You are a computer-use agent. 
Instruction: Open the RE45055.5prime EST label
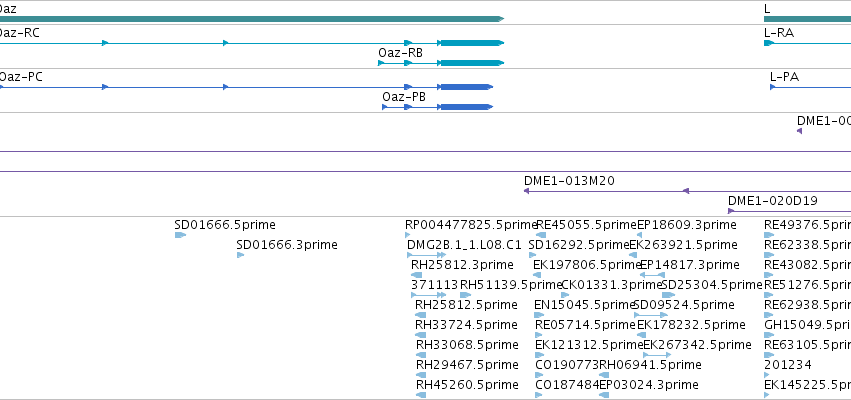(x=586, y=225)
